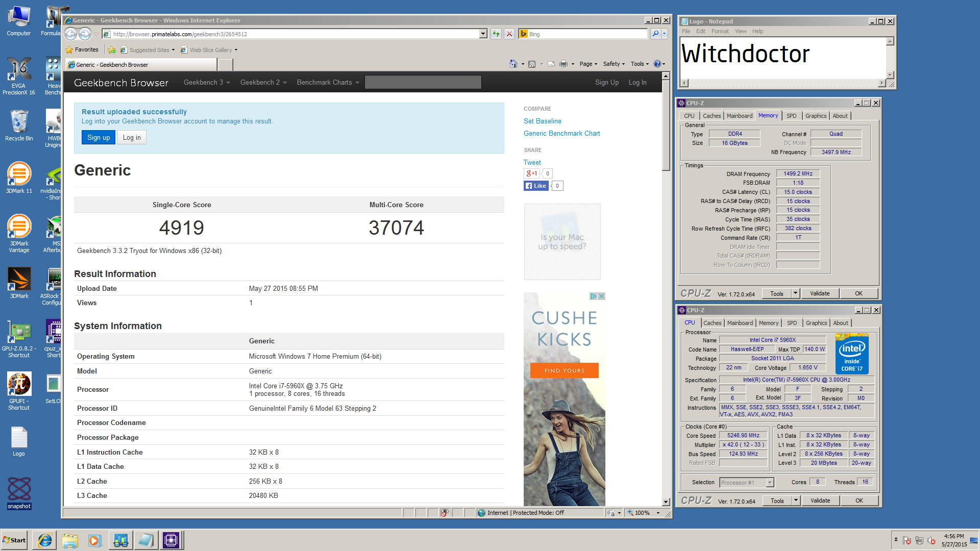Click the IE forward arrow button
The height and width of the screenshot is (551, 980).
point(85,34)
